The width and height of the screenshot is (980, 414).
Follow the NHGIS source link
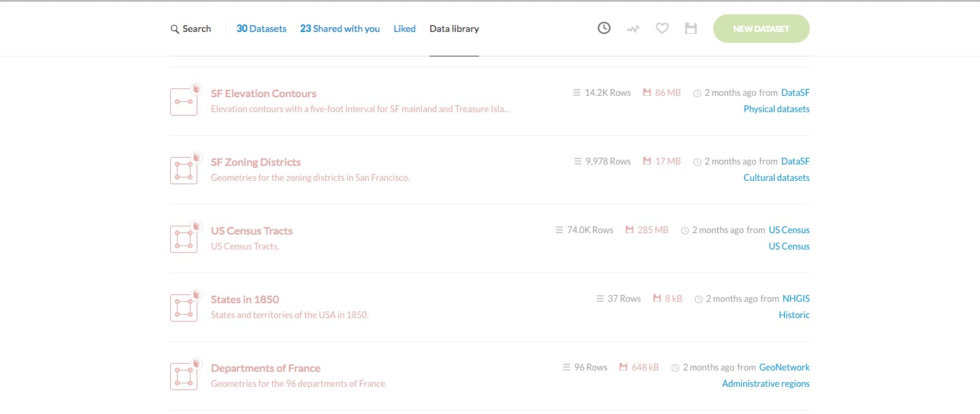click(x=796, y=298)
